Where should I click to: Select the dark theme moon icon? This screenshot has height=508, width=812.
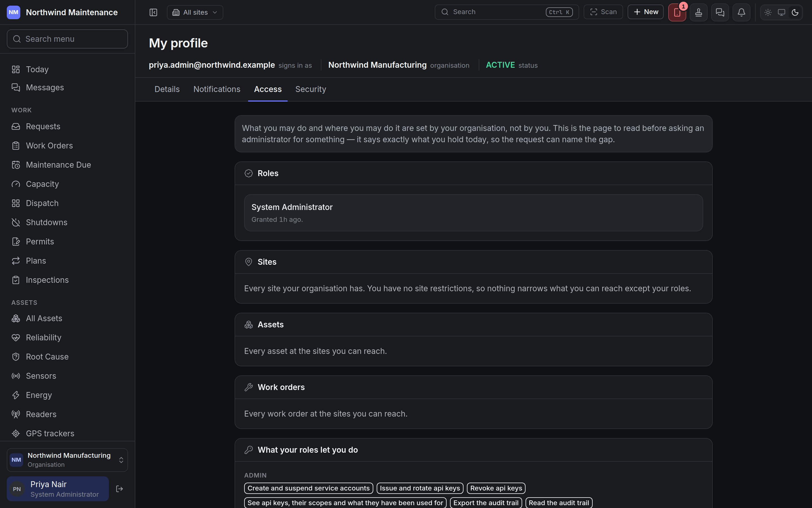pos(795,12)
